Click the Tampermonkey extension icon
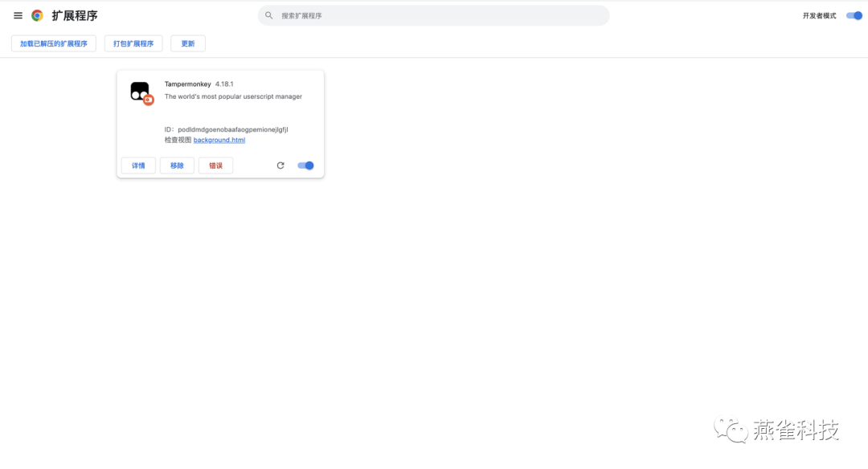 click(x=139, y=90)
